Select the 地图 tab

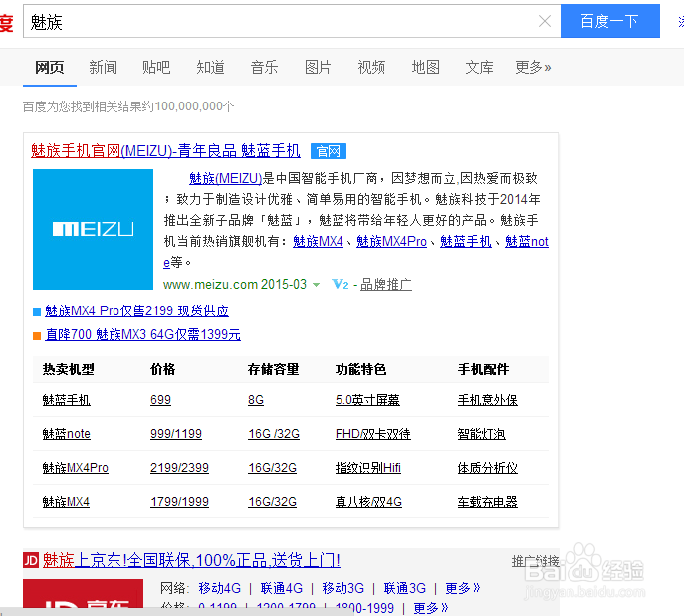click(x=425, y=67)
